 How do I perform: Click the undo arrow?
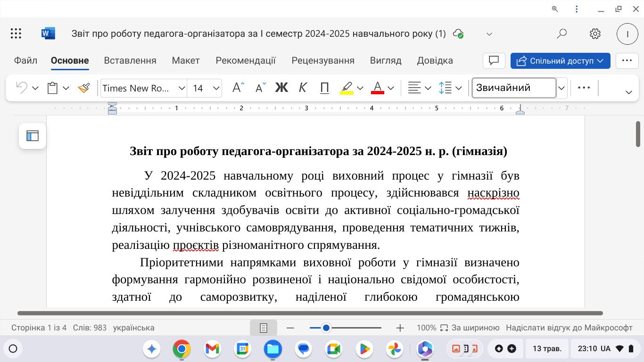click(x=22, y=88)
